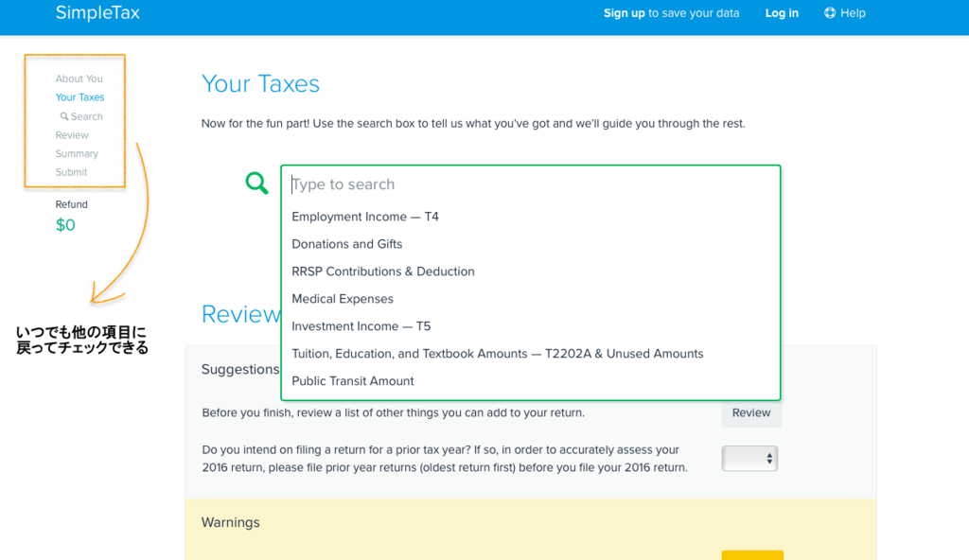This screenshot has width=969, height=560.
Task: Open Summary in the sidebar navigation
Action: (x=77, y=153)
